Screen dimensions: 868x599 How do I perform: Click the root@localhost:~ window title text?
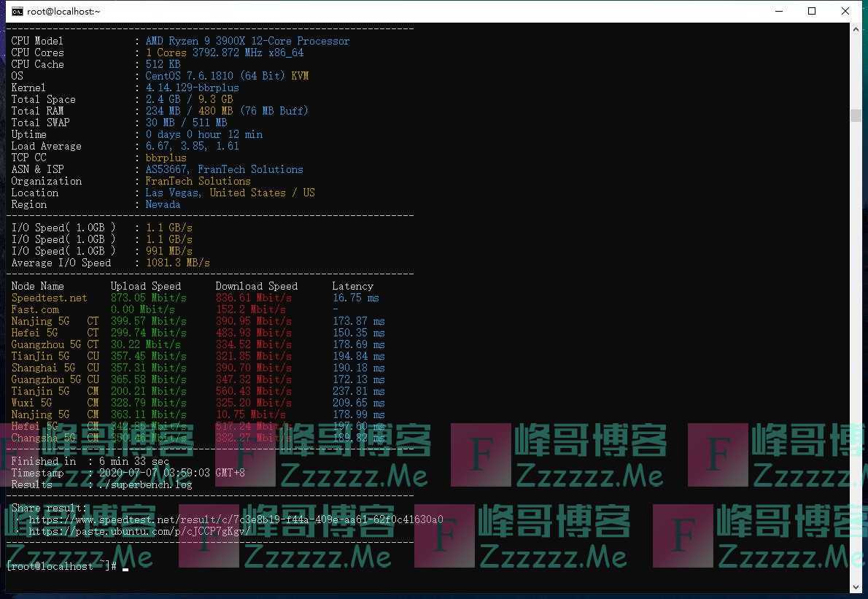(64, 11)
